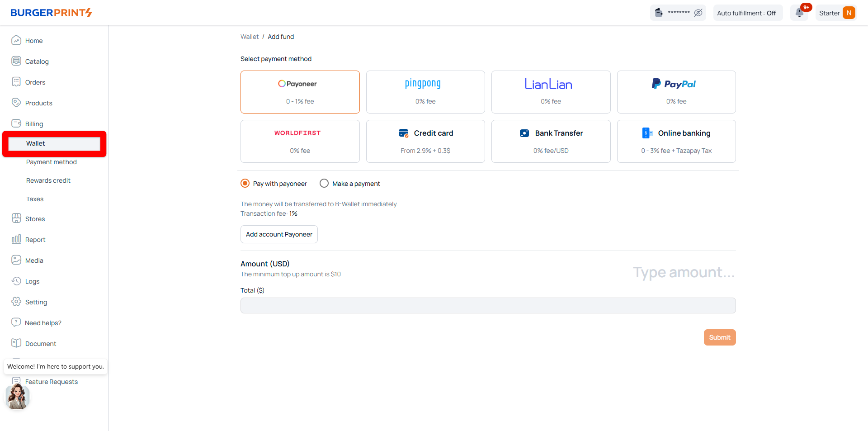Click the Add account Payoneer button
The height and width of the screenshot is (431, 868).
pyautogui.click(x=279, y=234)
